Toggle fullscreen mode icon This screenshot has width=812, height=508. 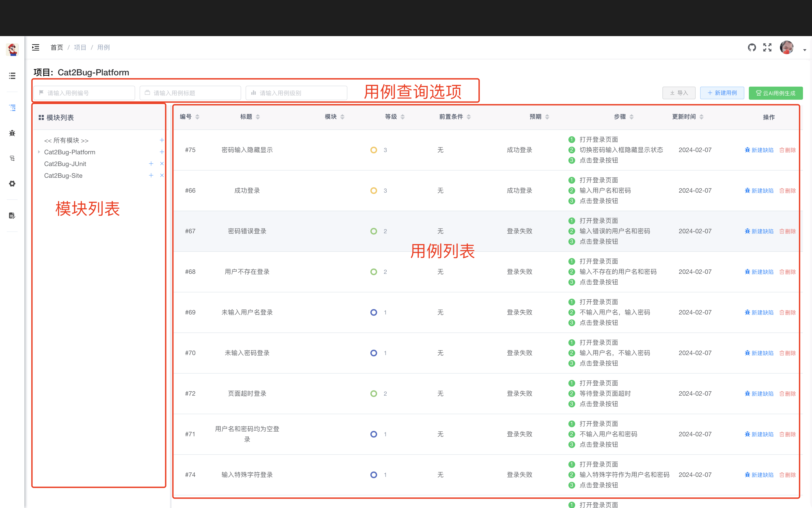click(x=767, y=47)
